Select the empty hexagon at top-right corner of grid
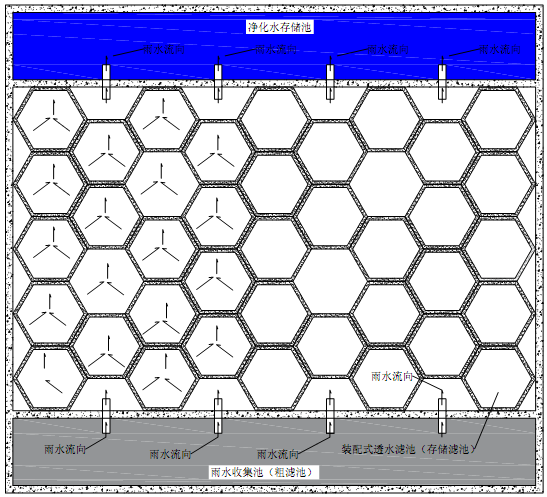The height and width of the screenshot is (497, 547). [499, 119]
